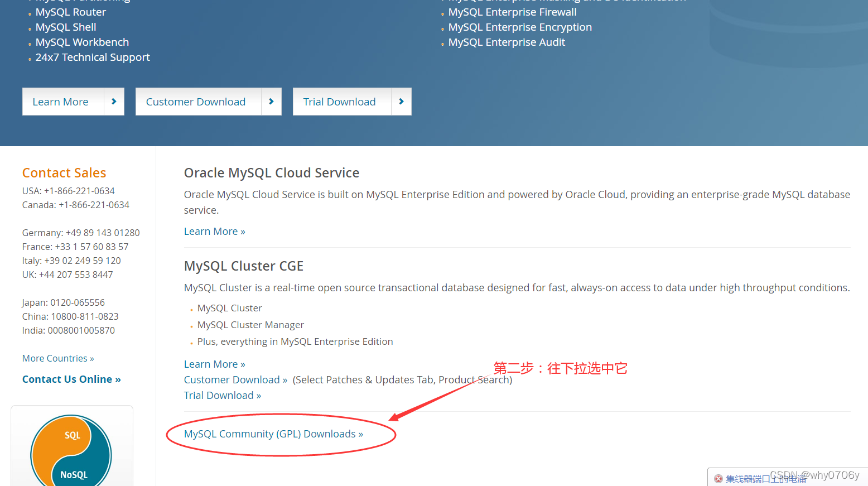Screen dimensions: 868x486
Task: Click the UK sales phone number
Action: (76, 275)
